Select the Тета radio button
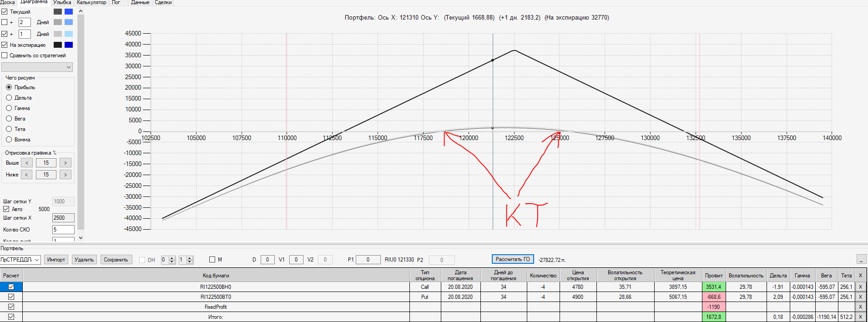868x322 pixels. [9, 129]
